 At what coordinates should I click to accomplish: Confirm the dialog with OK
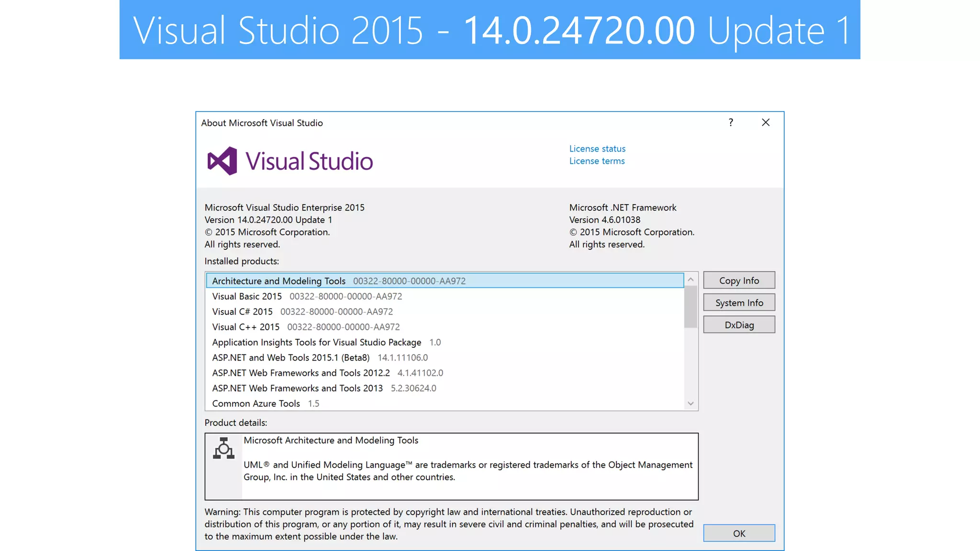pyautogui.click(x=739, y=533)
